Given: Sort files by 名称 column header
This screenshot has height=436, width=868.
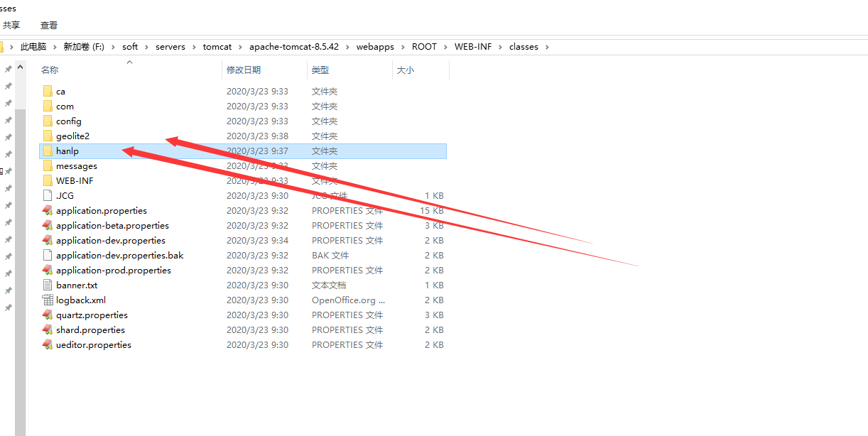Looking at the screenshot, I should [50, 70].
